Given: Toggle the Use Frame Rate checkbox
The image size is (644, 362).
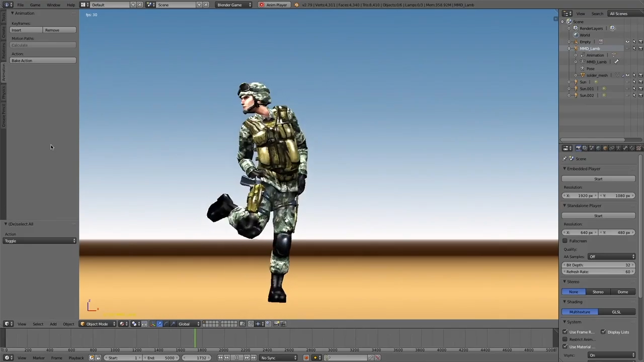Looking at the screenshot, I should click(x=565, y=332).
